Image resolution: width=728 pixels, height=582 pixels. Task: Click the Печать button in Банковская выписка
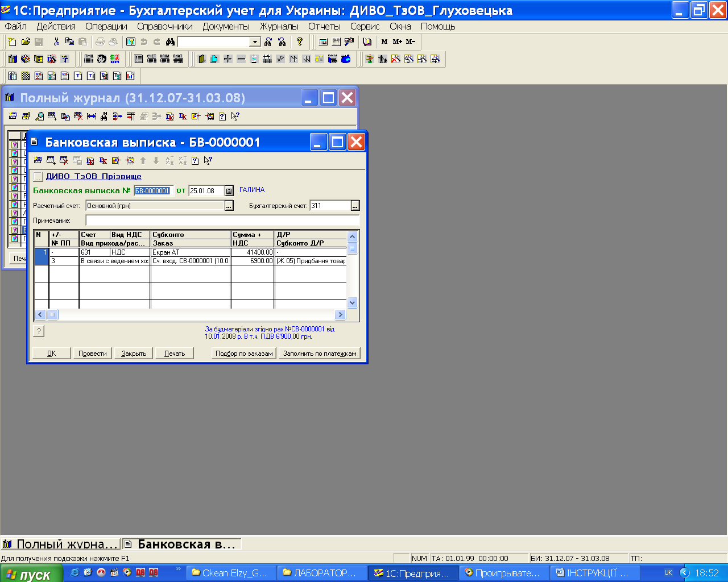coord(175,353)
